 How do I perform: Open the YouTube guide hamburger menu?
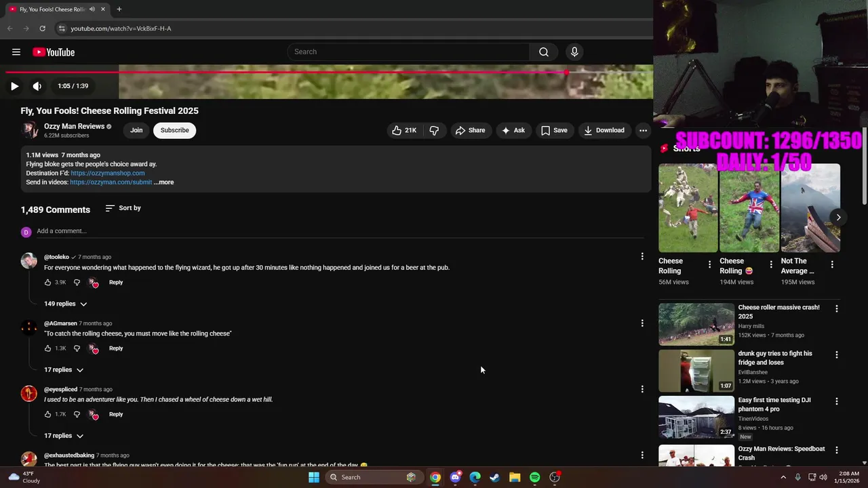(x=16, y=52)
